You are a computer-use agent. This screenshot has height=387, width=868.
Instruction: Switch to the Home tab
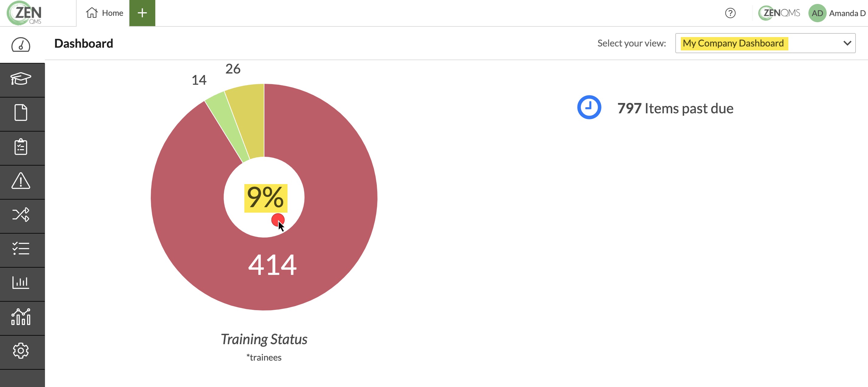coord(105,13)
